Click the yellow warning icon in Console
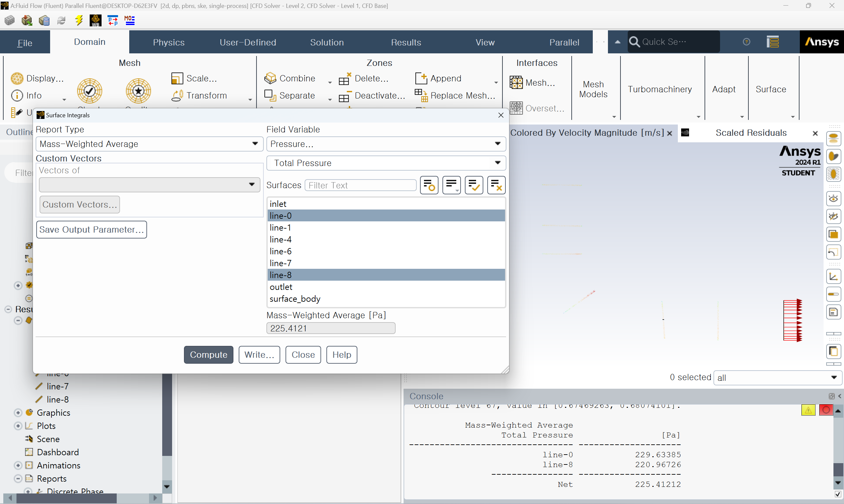This screenshot has height=504, width=844. click(x=808, y=410)
